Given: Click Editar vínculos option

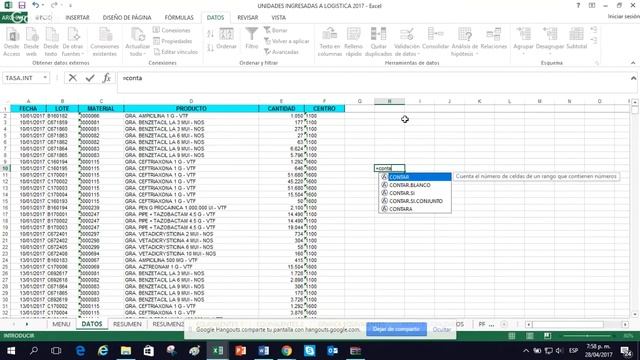Looking at the screenshot, I should 176,52.
